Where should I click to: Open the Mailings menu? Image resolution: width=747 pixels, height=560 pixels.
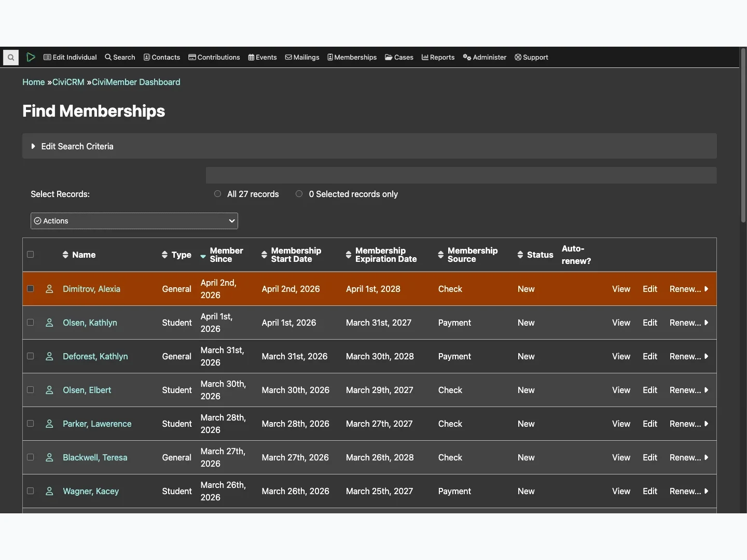[302, 58]
